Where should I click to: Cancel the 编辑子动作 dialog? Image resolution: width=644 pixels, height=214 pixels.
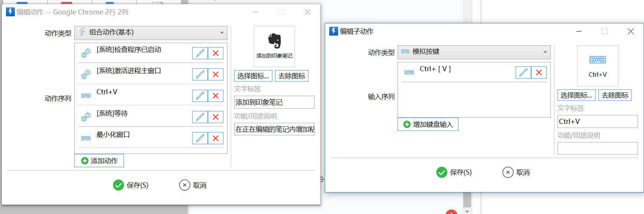pos(516,172)
